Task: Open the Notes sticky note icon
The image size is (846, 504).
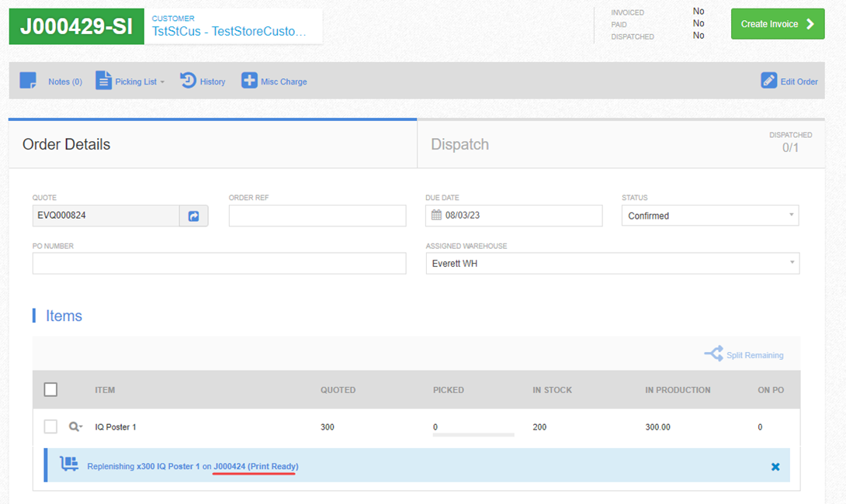Action: [27, 81]
